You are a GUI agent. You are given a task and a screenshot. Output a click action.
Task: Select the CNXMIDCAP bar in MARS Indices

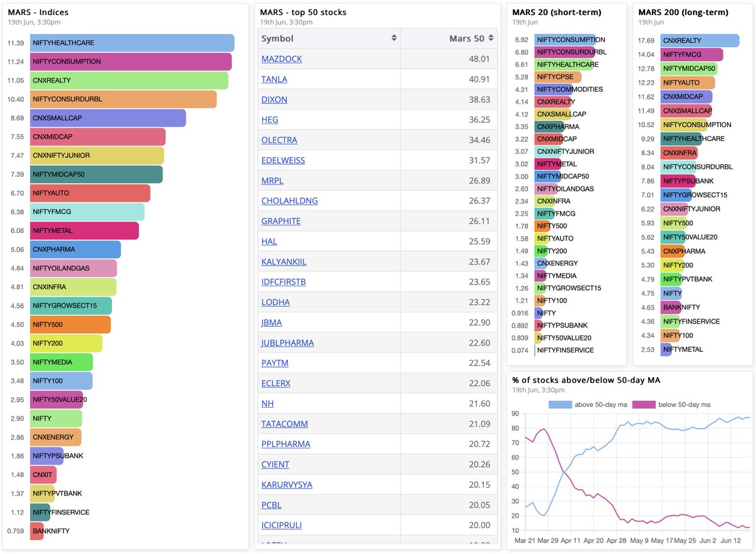pyautogui.click(x=98, y=137)
